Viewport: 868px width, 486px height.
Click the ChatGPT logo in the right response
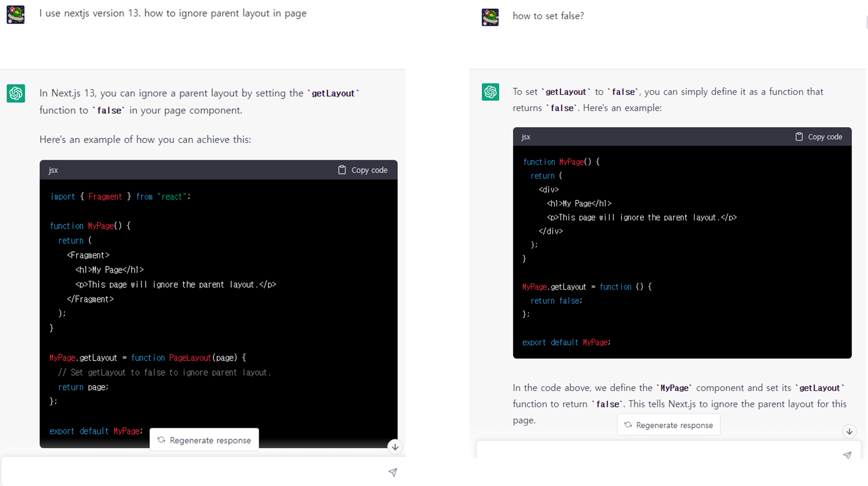point(490,92)
